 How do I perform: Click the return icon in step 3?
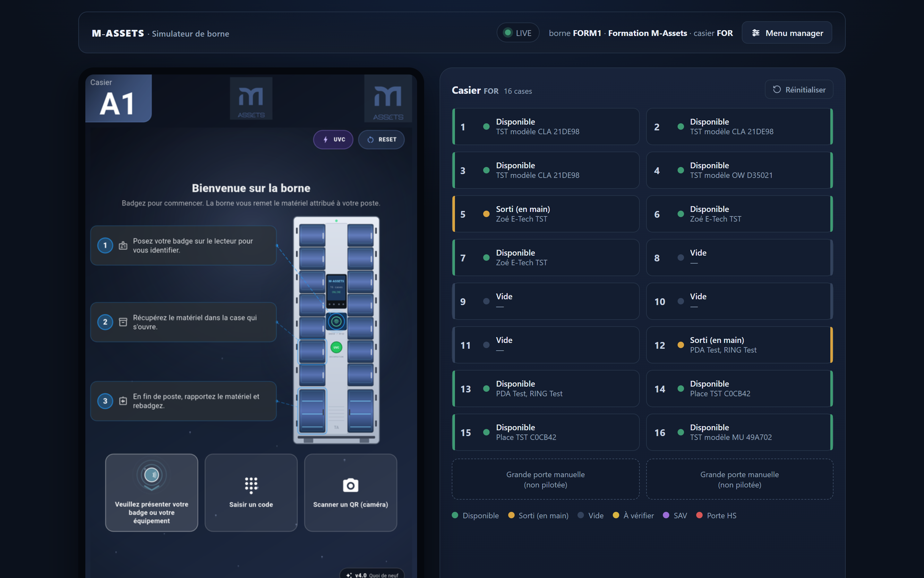coord(123,401)
